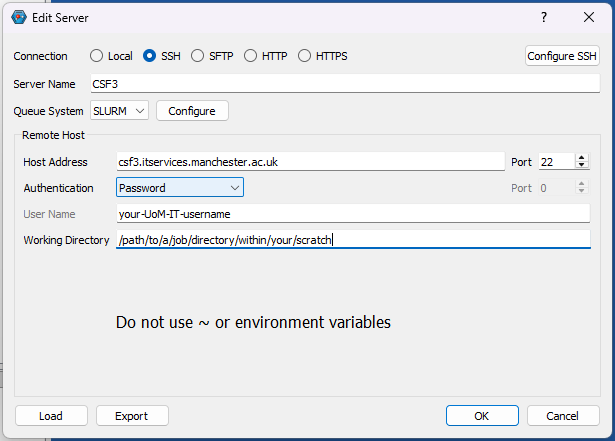Click the question mark help button

click(x=543, y=17)
